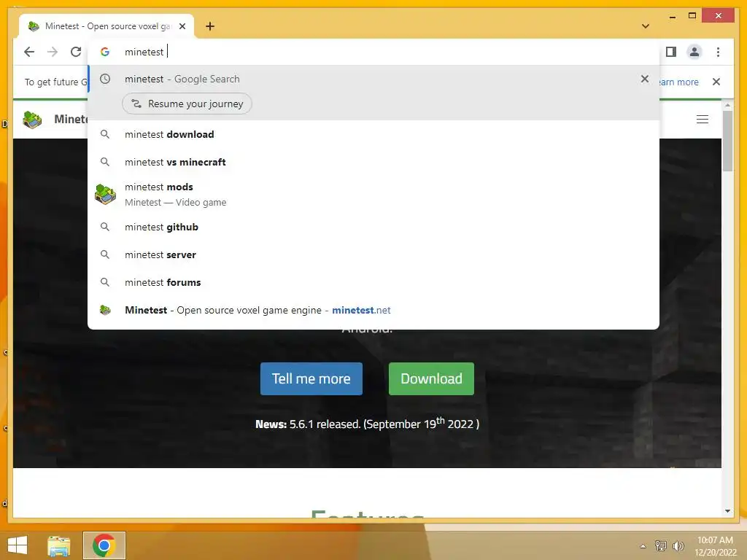Click magnifier icon beside 'minetest github'

point(105,227)
